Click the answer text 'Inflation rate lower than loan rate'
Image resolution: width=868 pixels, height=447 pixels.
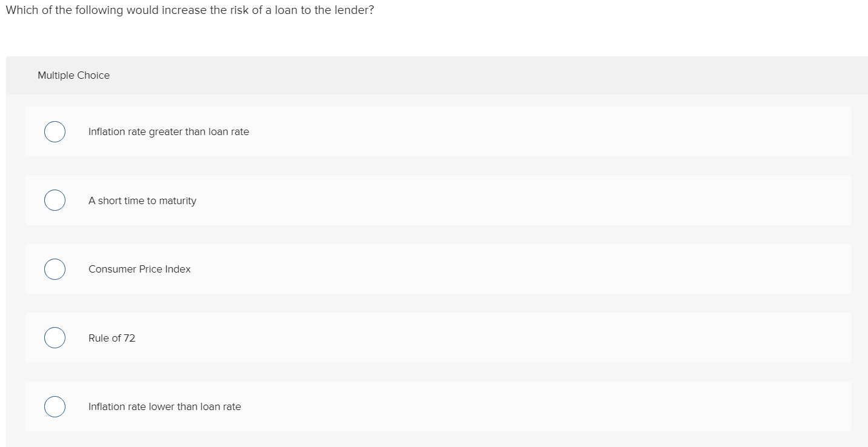(164, 406)
